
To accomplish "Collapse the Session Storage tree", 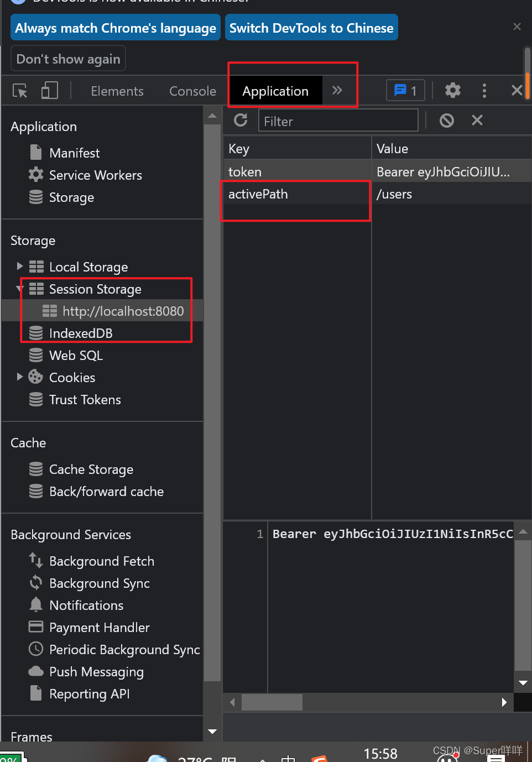I will click(20, 289).
